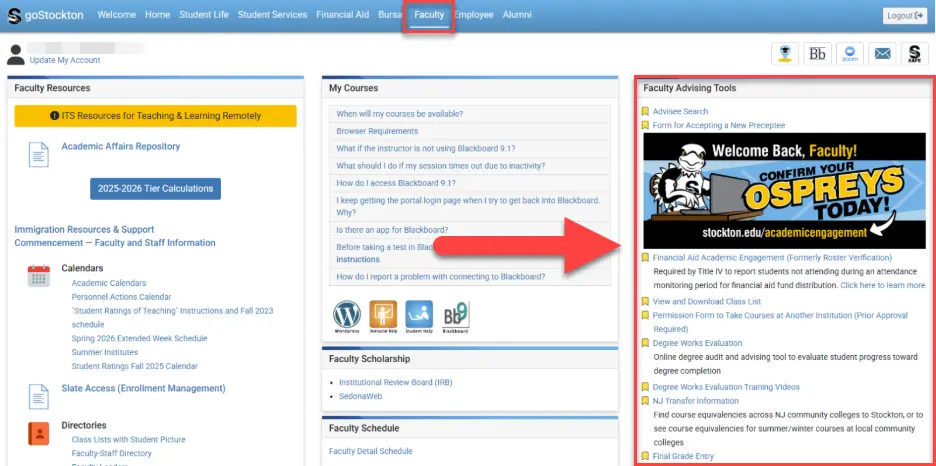Expand 'When will my courses be available?' question
This screenshot has height=466, width=936.
coord(400,114)
